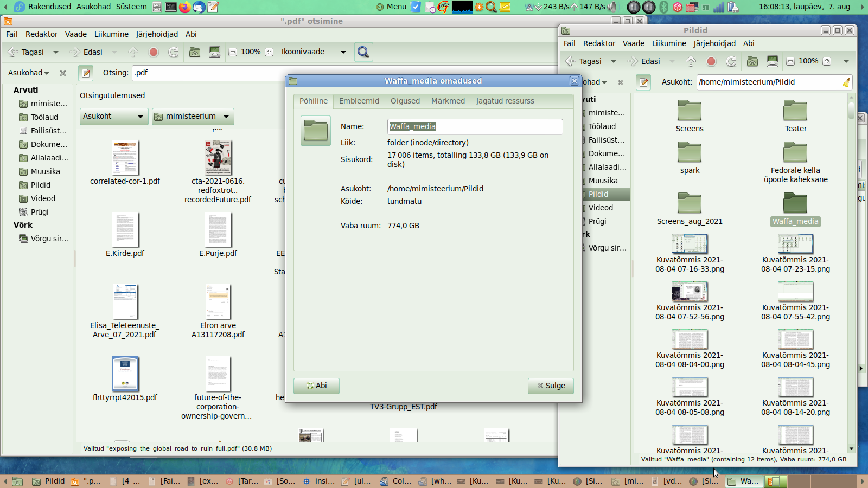Image resolution: width=868 pixels, height=488 pixels.
Task: Click the Abi help button
Action: point(316,386)
